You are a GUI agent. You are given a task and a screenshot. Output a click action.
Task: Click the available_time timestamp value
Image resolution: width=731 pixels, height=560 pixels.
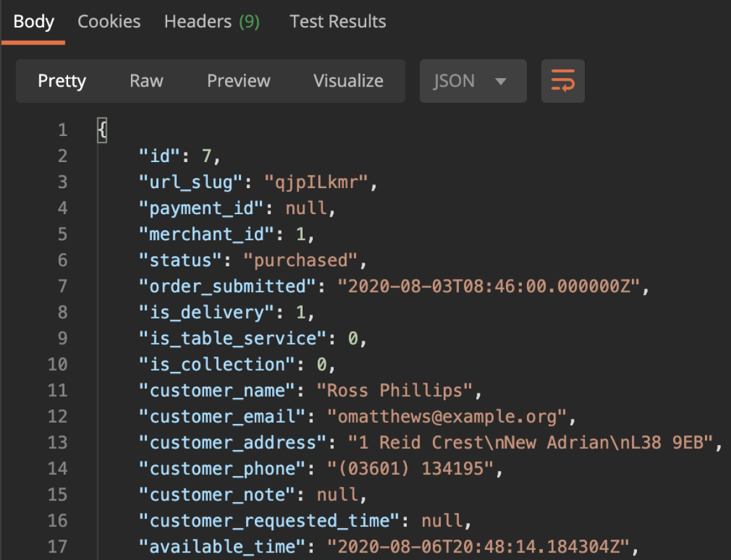(x=478, y=547)
